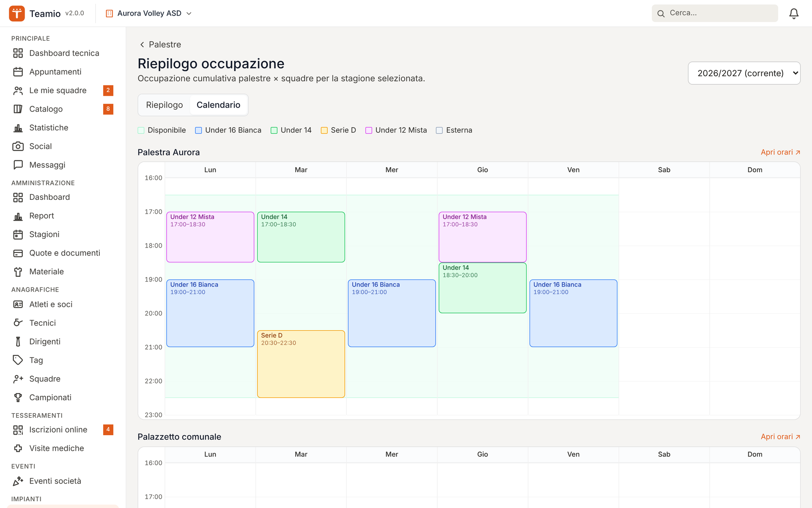The height and width of the screenshot is (508, 812).
Task: Click the Report chart icon
Action: pos(18,216)
